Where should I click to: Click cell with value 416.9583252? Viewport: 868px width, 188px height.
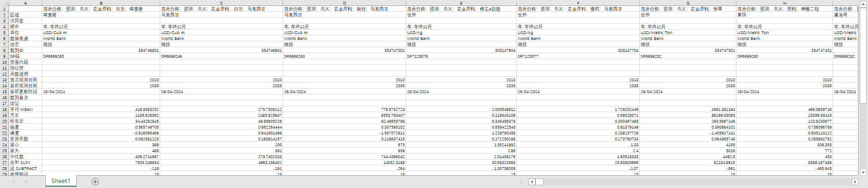pos(101,109)
